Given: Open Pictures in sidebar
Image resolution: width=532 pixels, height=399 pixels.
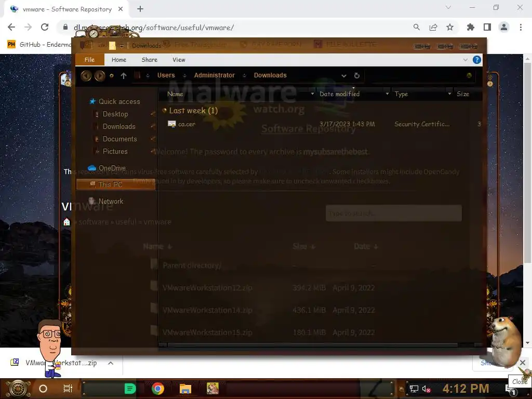Looking at the screenshot, I should [x=115, y=152].
